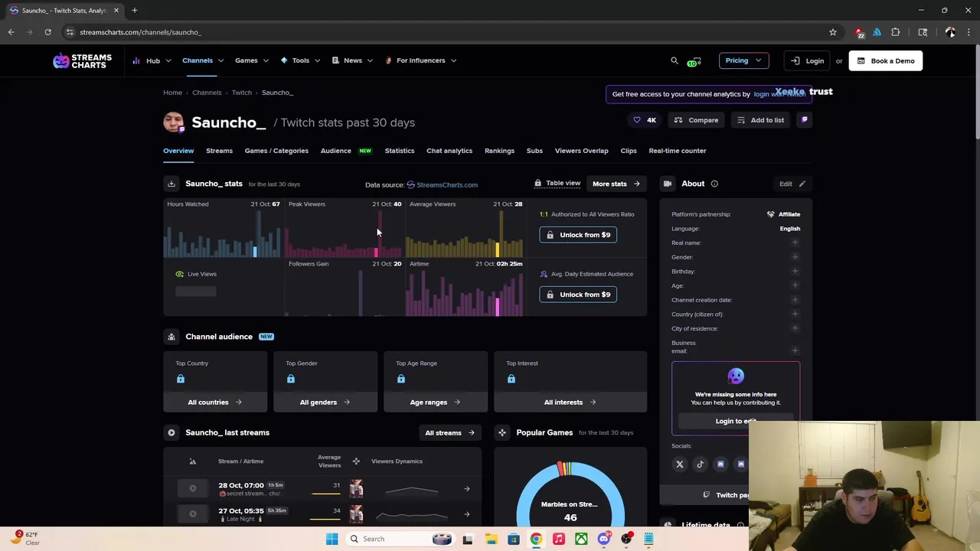The image size is (980, 551).
Task: Switch to the Games / Categories tab
Action: 276,151
